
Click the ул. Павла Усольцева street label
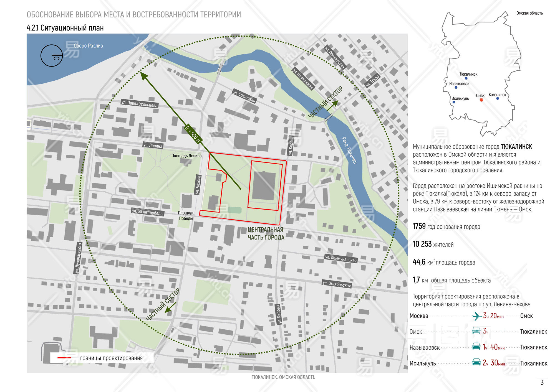pyautogui.click(x=139, y=104)
